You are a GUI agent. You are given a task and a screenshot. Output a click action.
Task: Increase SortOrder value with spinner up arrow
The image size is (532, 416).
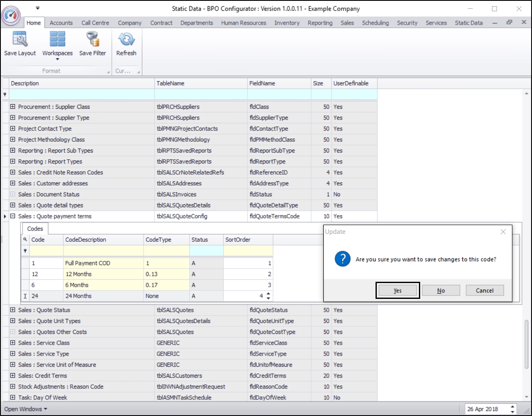click(268, 294)
